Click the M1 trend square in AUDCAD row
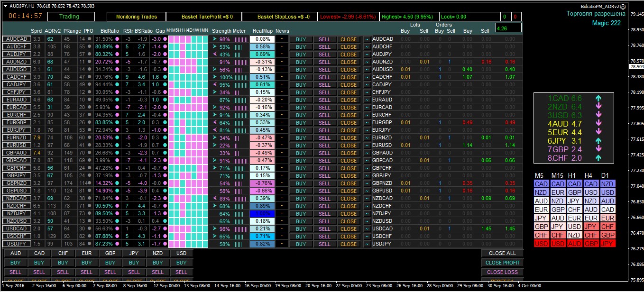Viewport: 644px width, 292px height. pyautogui.click(x=171, y=39)
